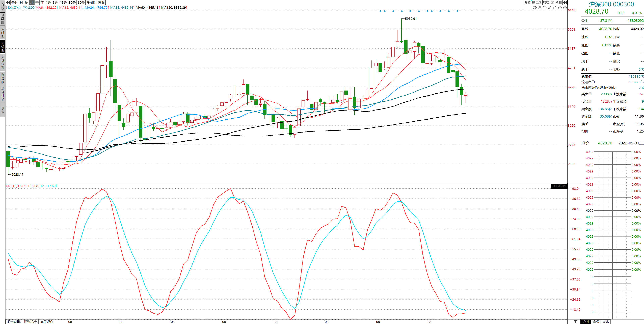Click the 5930.91 peak price marker
The width and height of the screenshot is (644, 324).
pyautogui.click(x=411, y=18)
